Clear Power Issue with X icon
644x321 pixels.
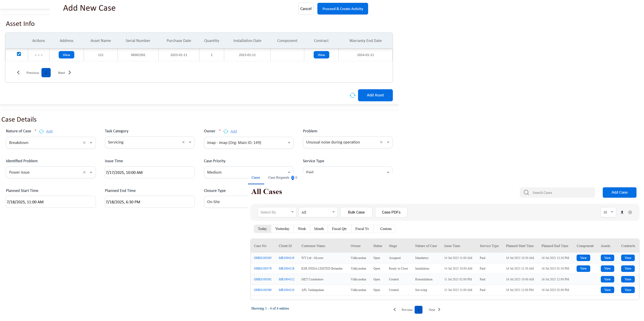click(x=84, y=172)
